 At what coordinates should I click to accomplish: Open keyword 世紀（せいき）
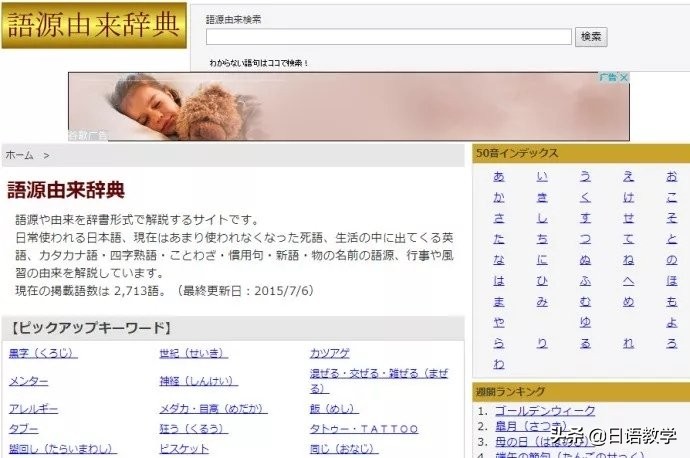pos(194,353)
